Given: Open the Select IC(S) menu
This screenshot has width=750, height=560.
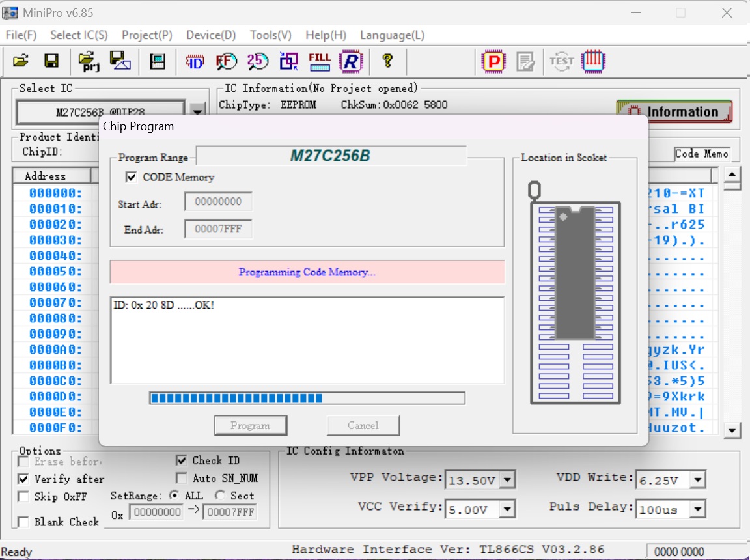Looking at the screenshot, I should (x=79, y=35).
